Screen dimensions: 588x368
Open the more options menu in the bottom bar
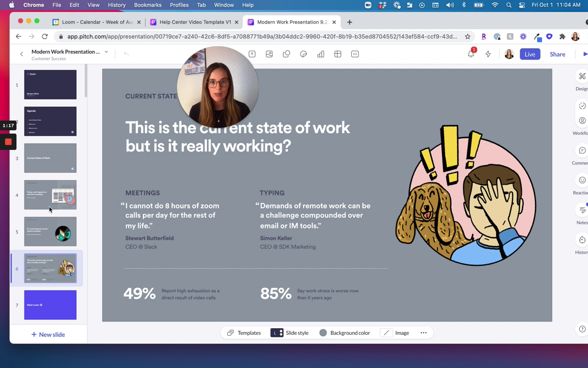pos(423,333)
